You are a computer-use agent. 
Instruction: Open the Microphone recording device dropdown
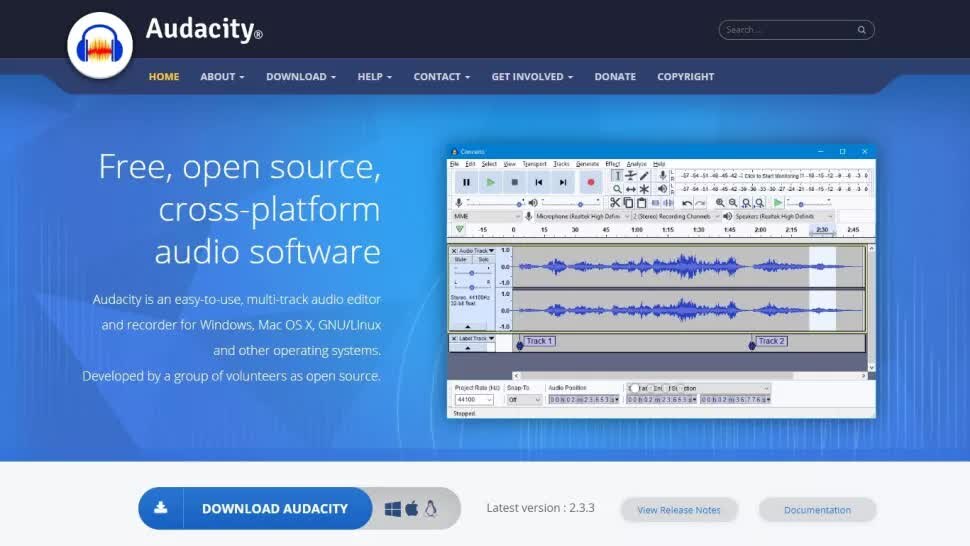582,216
